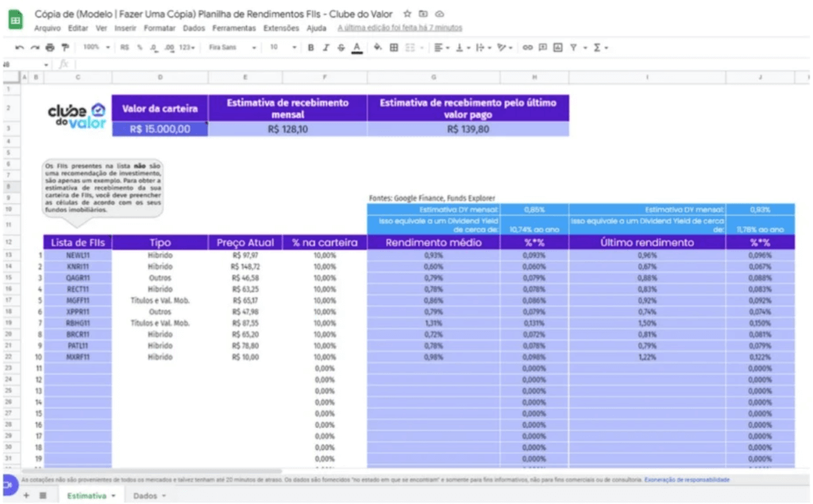
Task: Open the Ver menu
Action: point(101,28)
